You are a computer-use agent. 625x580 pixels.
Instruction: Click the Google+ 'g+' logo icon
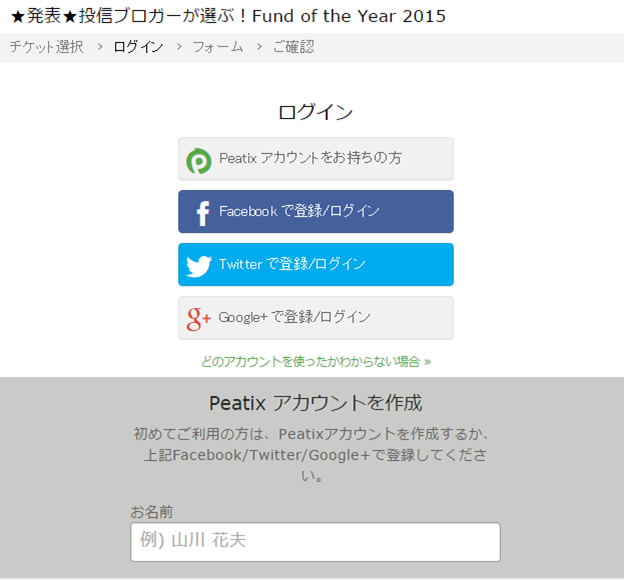(x=199, y=318)
